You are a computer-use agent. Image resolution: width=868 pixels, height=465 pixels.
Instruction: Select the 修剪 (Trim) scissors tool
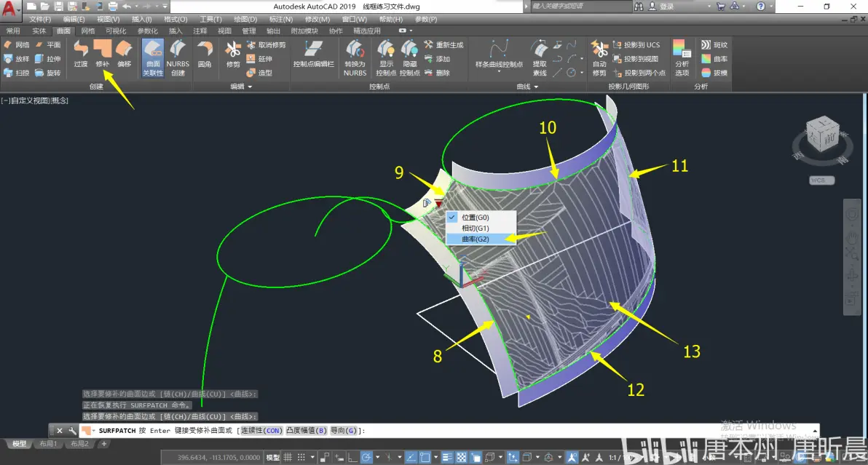click(233, 54)
